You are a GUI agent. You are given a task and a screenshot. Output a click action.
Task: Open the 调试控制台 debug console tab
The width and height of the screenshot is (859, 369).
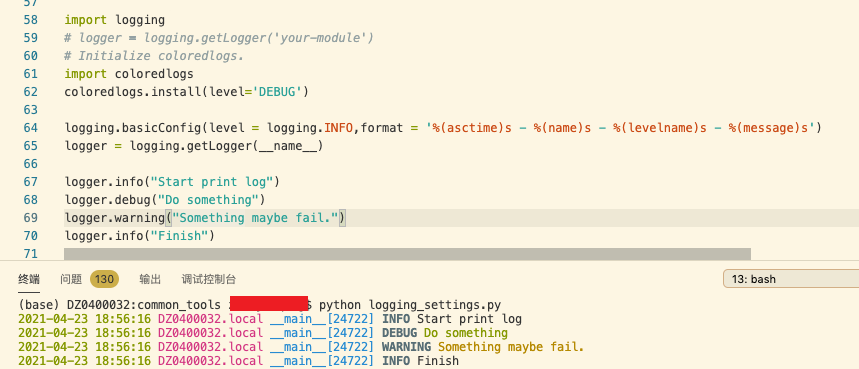pos(209,279)
